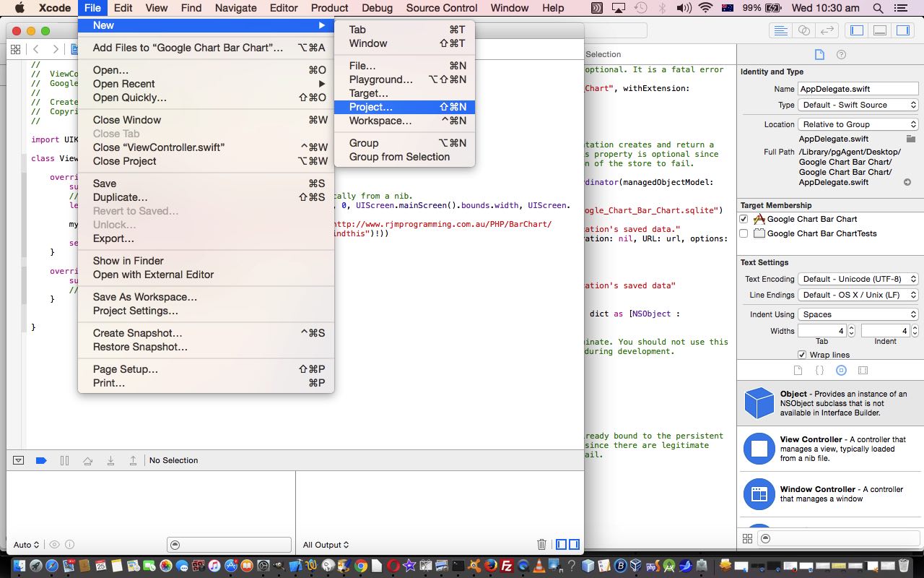The height and width of the screenshot is (578, 924).
Task: Open the file template library
Action: tap(798, 371)
